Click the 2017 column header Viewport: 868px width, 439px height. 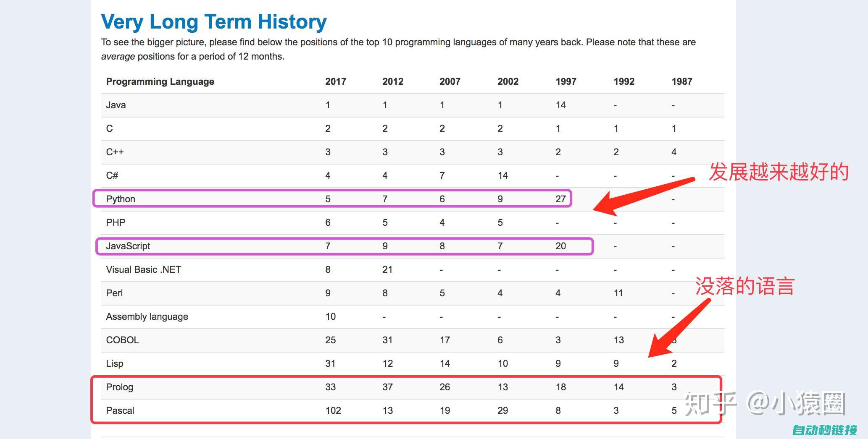[335, 81]
